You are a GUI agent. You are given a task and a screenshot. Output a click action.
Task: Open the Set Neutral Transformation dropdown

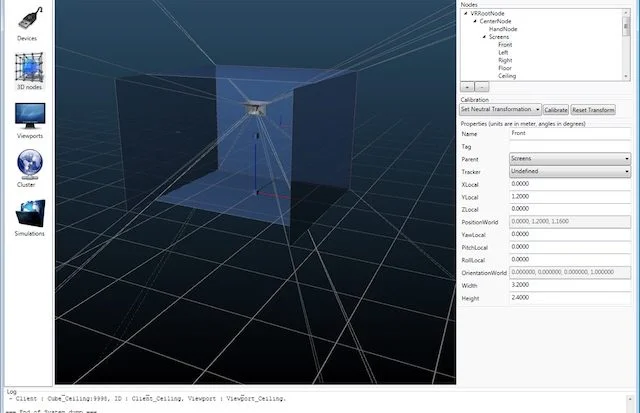pos(500,109)
